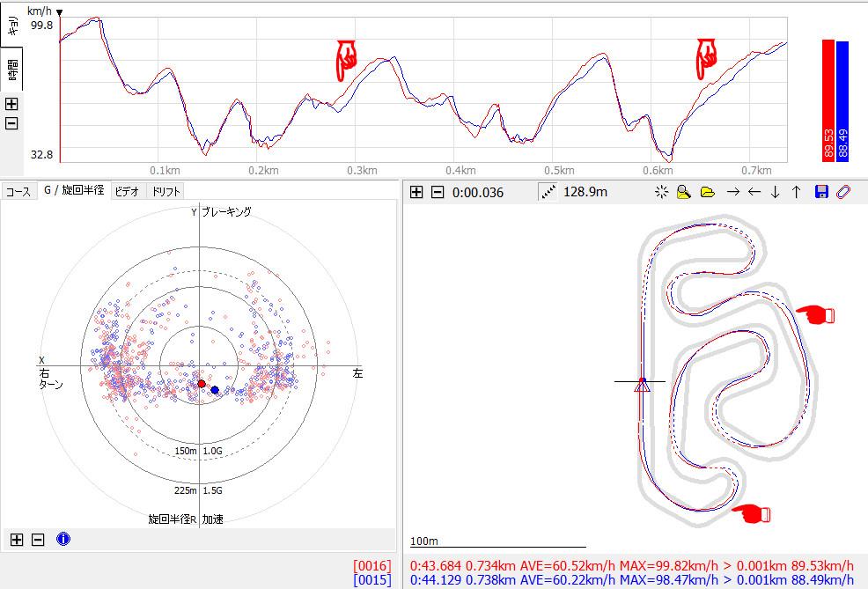Open the ビデオ tab
This screenshot has height=589, width=868.
click(128, 192)
